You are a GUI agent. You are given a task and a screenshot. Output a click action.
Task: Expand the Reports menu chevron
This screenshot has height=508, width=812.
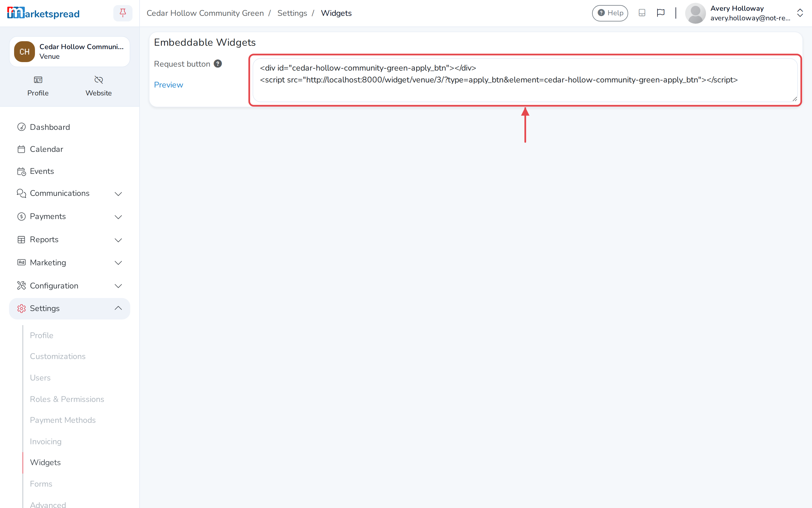(118, 240)
